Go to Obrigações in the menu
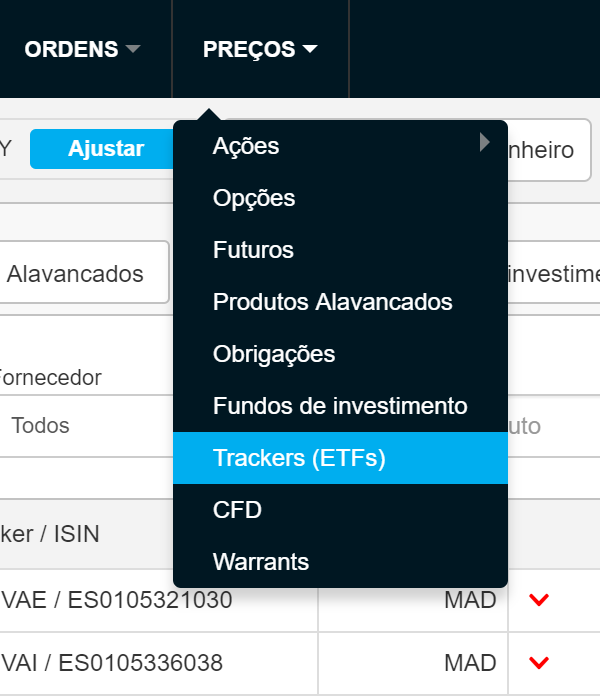The height and width of the screenshot is (696, 600). point(274,354)
